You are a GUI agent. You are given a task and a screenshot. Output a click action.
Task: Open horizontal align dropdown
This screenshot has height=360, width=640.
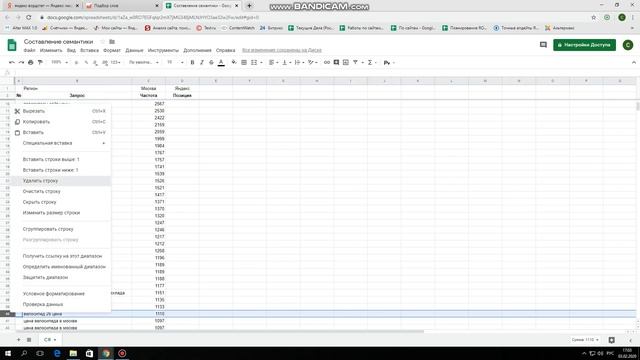273,62
